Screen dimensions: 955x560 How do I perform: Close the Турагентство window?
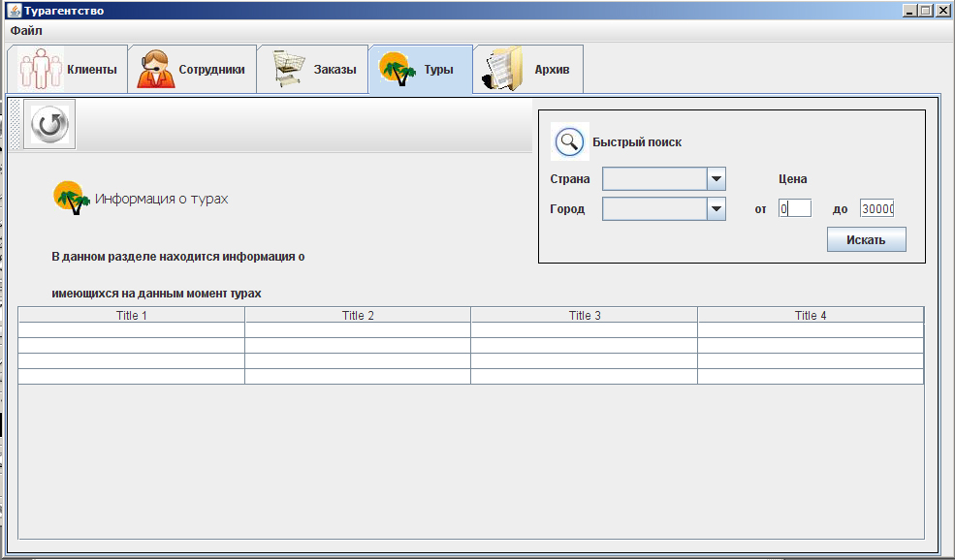click(x=941, y=11)
